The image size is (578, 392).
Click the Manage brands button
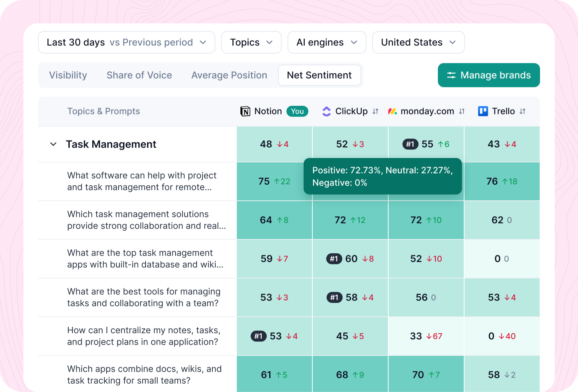489,75
